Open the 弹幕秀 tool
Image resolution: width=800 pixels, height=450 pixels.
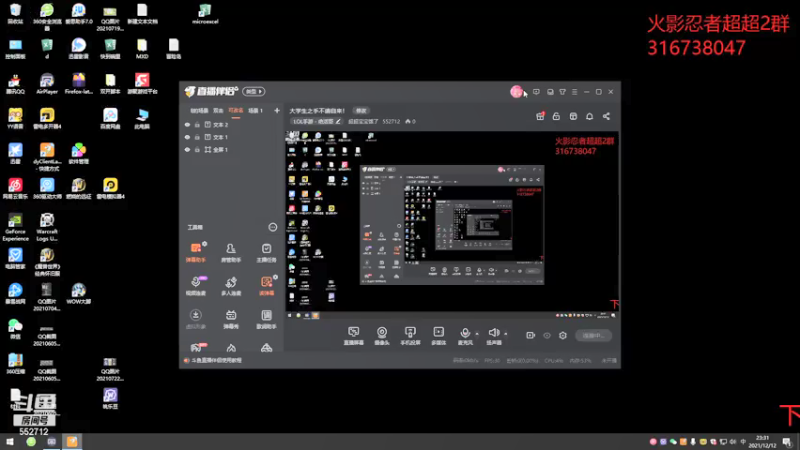coord(231,319)
